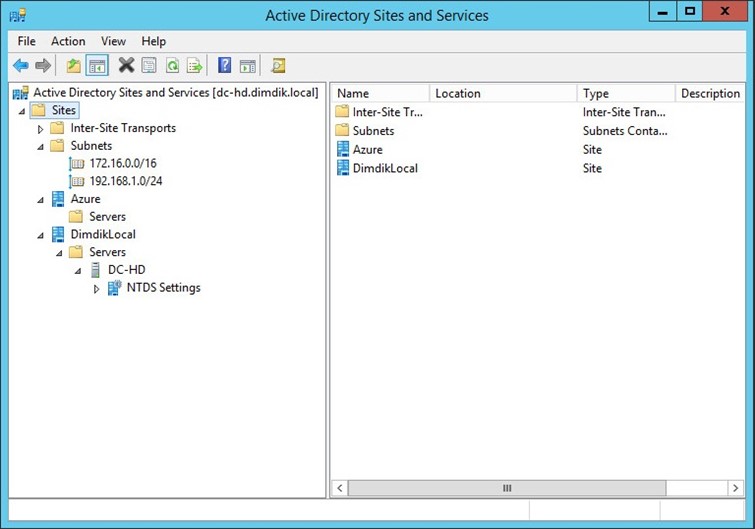This screenshot has width=755, height=529.
Task: Select "192.168.1.0/24" subnet text
Action: coord(126,181)
